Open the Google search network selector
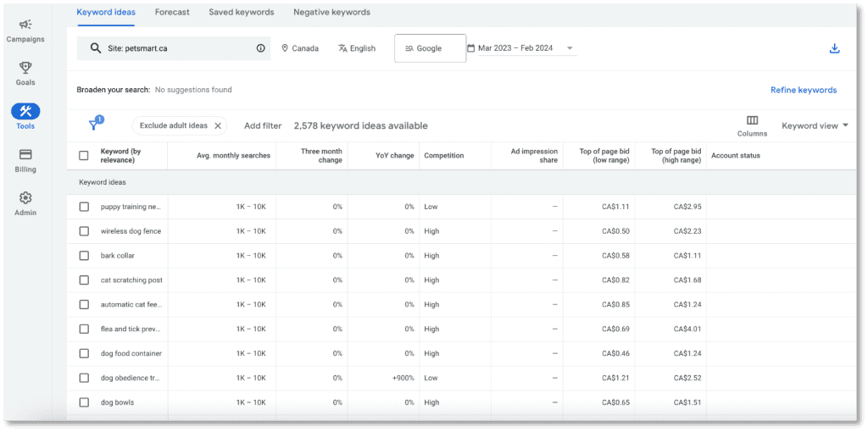This screenshot has width=868, height=432. click(430, 48)
